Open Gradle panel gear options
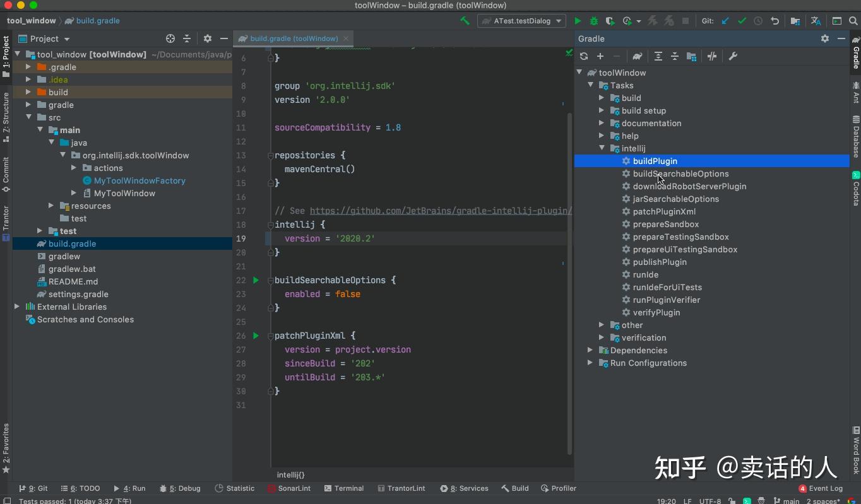Screen dimensions: 861x504 825,38
